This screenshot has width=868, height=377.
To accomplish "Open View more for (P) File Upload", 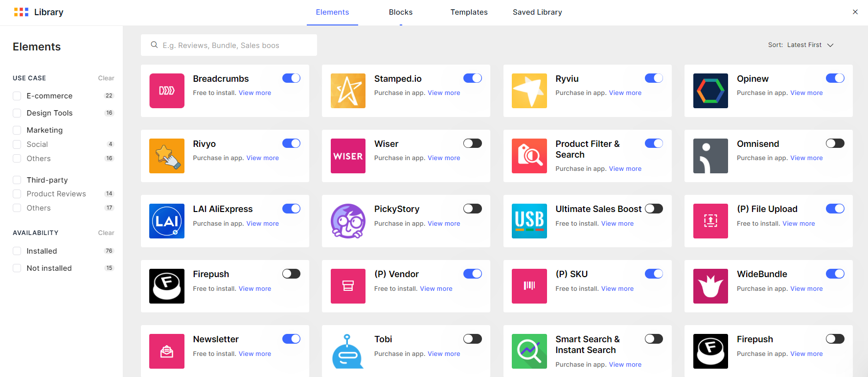I will [x=799, y=224].
